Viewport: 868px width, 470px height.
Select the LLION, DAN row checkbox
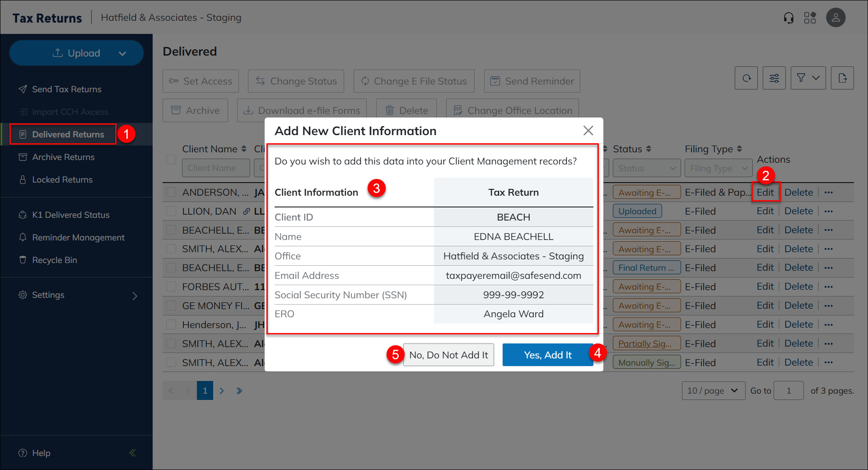coord(171,211)
